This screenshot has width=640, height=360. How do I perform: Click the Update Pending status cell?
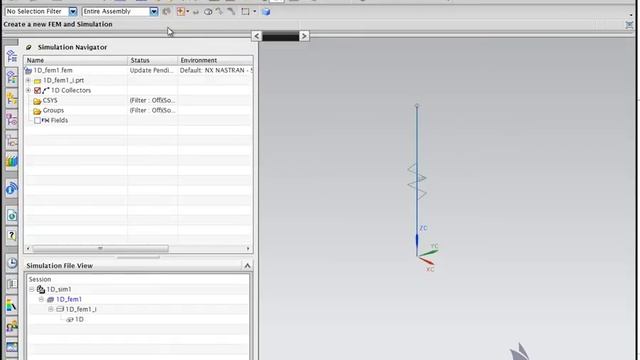point(151,70)
